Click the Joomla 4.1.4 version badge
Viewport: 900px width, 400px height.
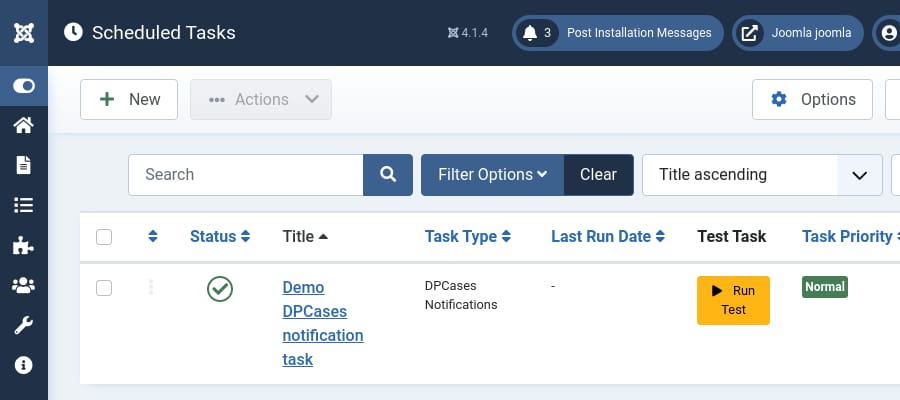[468, 33]
